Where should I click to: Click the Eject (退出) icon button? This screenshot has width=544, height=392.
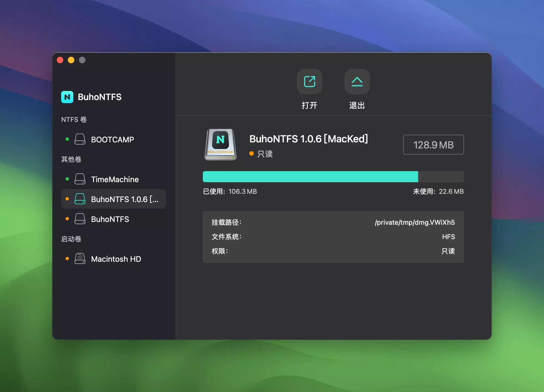click(357, 82)
